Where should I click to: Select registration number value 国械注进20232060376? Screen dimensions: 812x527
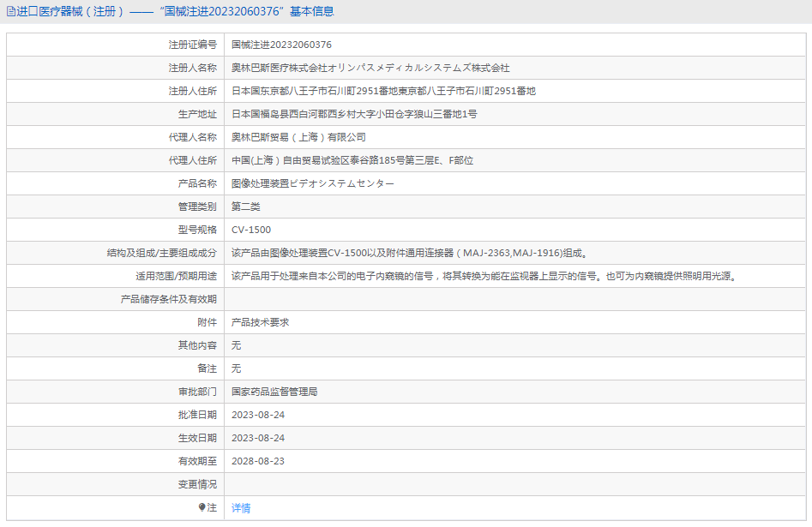click(x=281, y=45)
